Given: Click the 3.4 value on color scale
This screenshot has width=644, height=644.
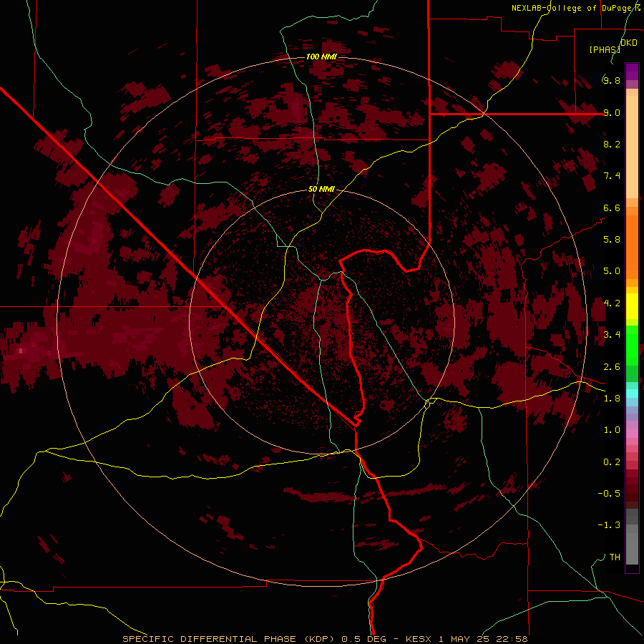Looking at the screenshot, I should click(x=612, y=334).
